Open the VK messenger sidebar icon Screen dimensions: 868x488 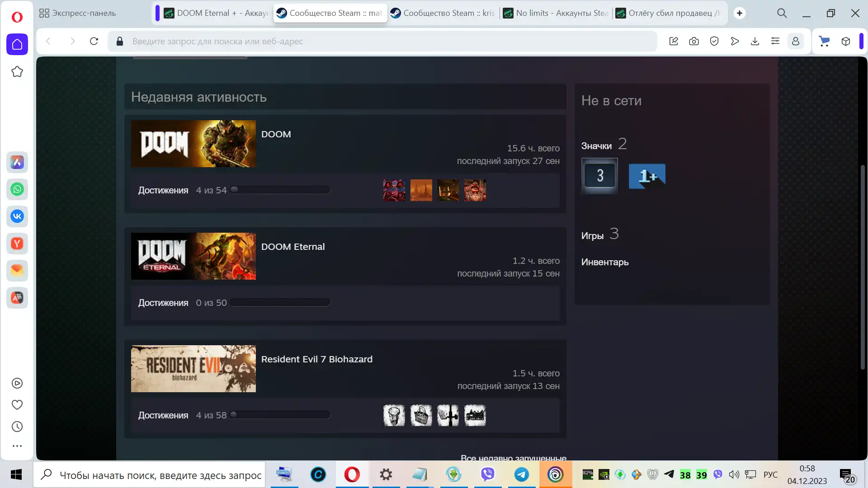pyautogui.click(x=17, y=216)
